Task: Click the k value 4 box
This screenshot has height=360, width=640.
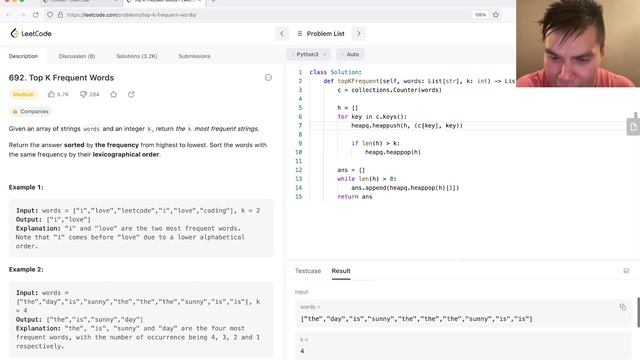Action: tap(463, 346)
